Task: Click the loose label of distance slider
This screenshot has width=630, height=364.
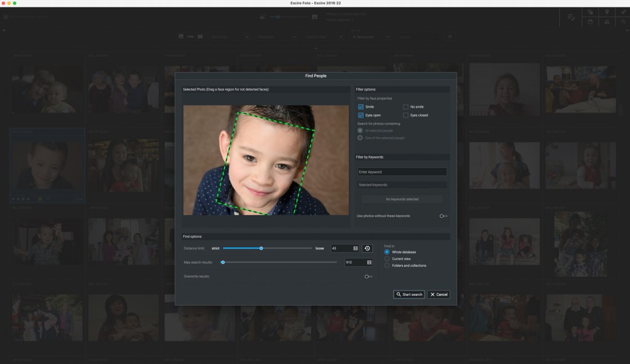Action: pos(319,248)
